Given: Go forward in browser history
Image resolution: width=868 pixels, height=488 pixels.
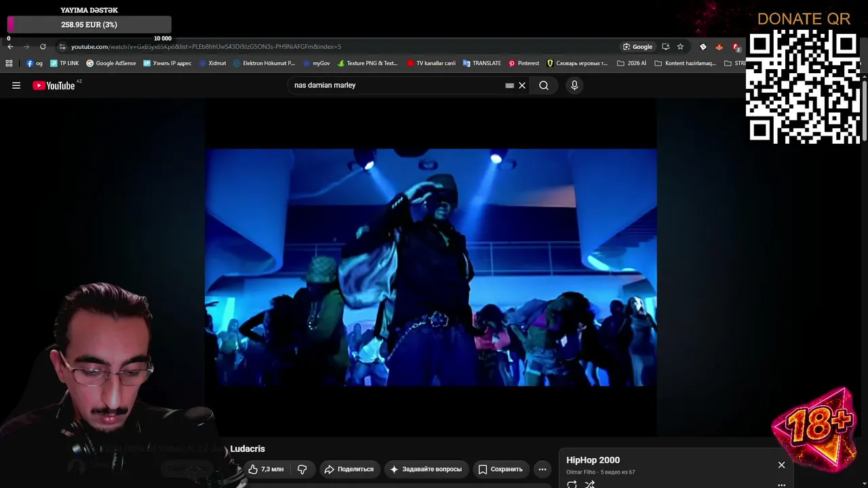Looking at the screenshot, I should coord(26,47).
